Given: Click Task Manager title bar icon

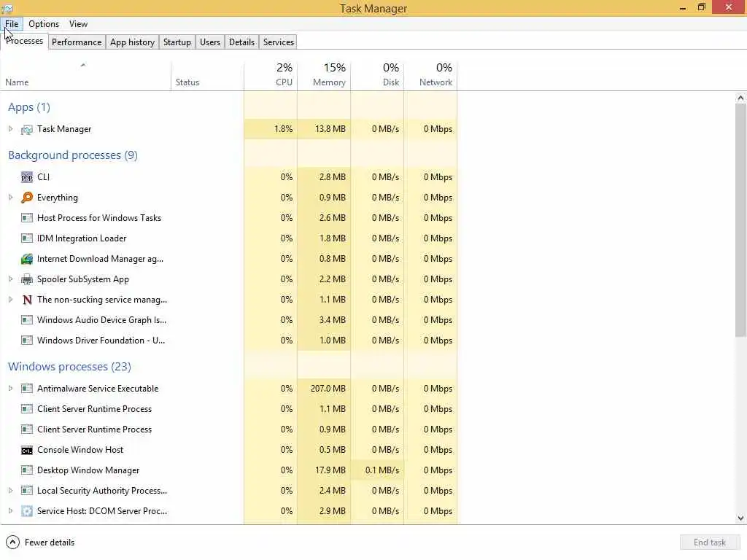Looking at the screenshot, I should click(7, 8).
